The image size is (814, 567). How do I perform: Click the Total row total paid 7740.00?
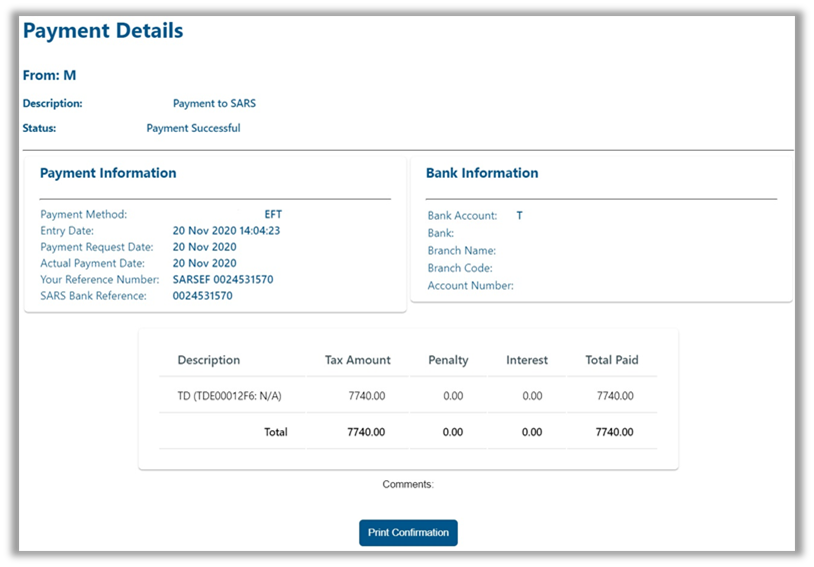tap(615, 432)
